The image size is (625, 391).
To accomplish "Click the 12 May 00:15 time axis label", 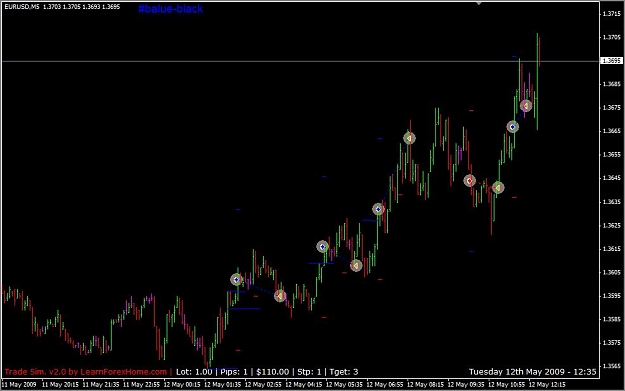I will [182, 385].
